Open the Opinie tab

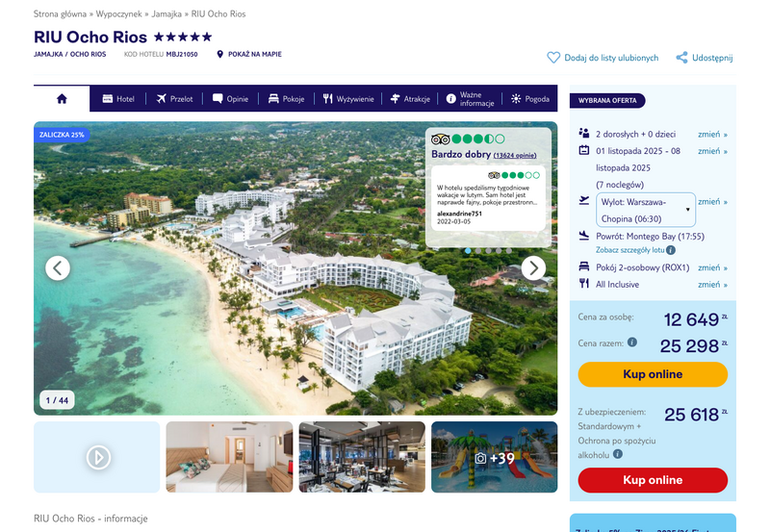(230, 99)
